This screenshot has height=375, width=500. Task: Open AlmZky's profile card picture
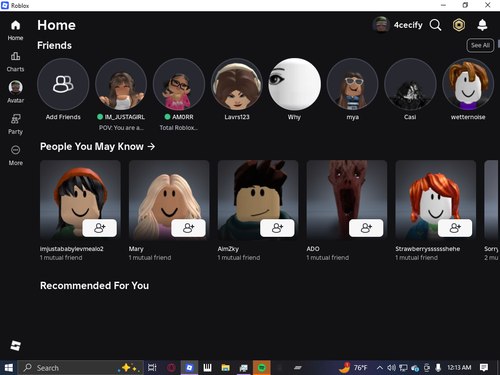[258, 199]
